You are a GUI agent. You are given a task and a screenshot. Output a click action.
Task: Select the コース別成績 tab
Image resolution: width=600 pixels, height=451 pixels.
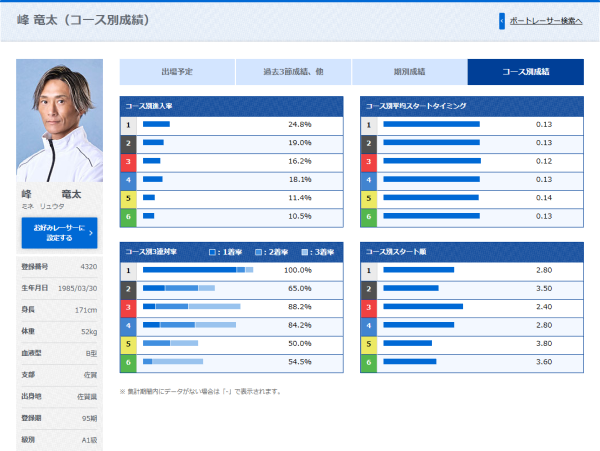click(526, 72)
